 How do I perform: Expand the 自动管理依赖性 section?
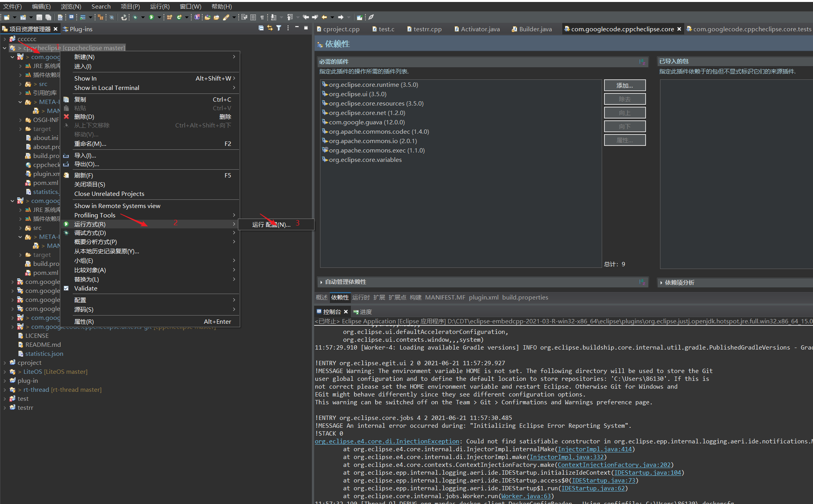322,282
